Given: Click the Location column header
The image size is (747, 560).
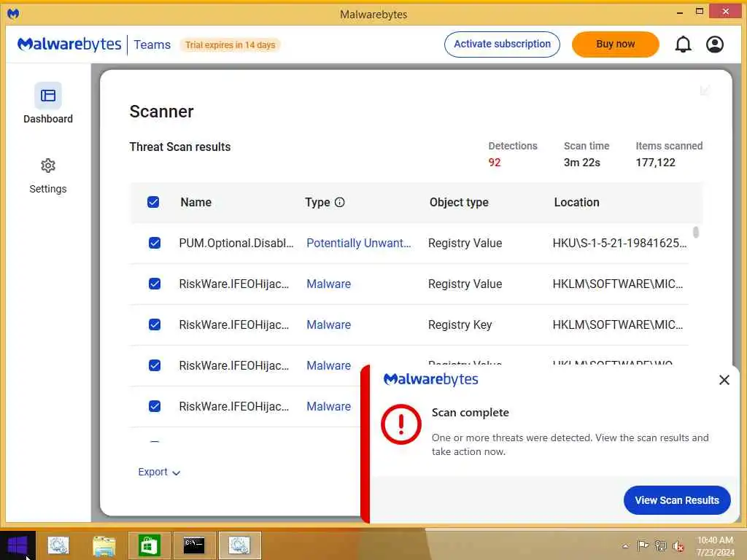Looking at the screenshot, I should pyautogui.click(x=576, y=203).
